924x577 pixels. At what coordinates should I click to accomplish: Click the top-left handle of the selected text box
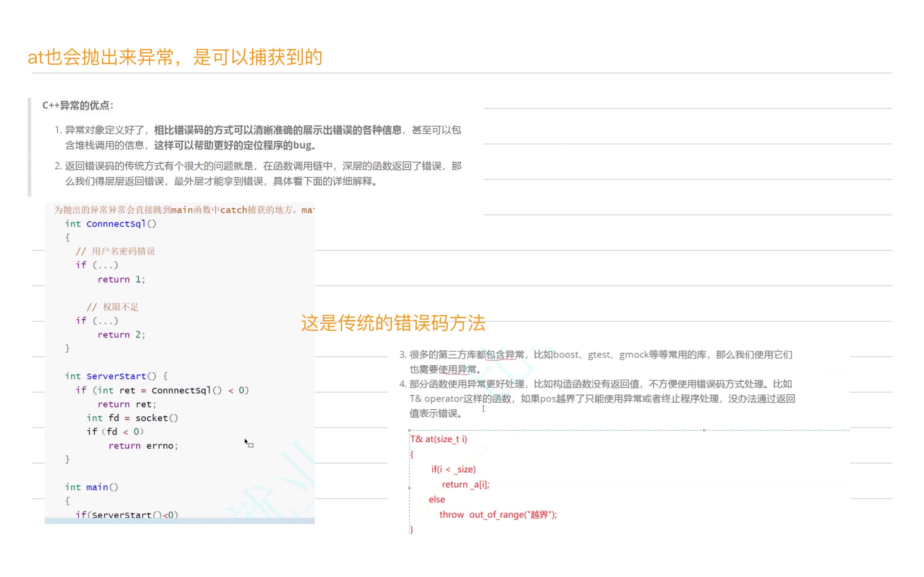pyautogui.click(x=409, y=430)
